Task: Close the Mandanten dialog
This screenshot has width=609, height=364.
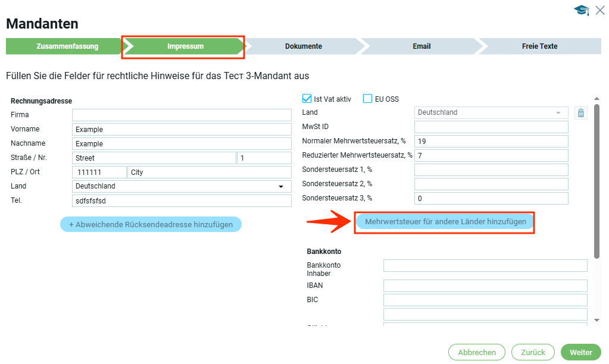Action: pos(599,10)
